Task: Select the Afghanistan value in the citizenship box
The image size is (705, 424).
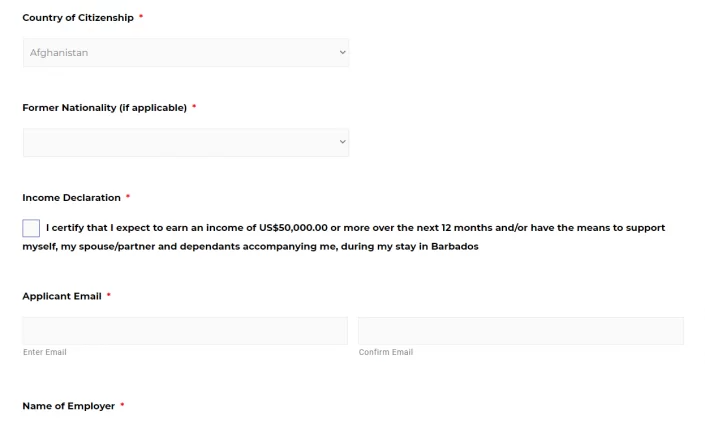Action: click(59, 53)
